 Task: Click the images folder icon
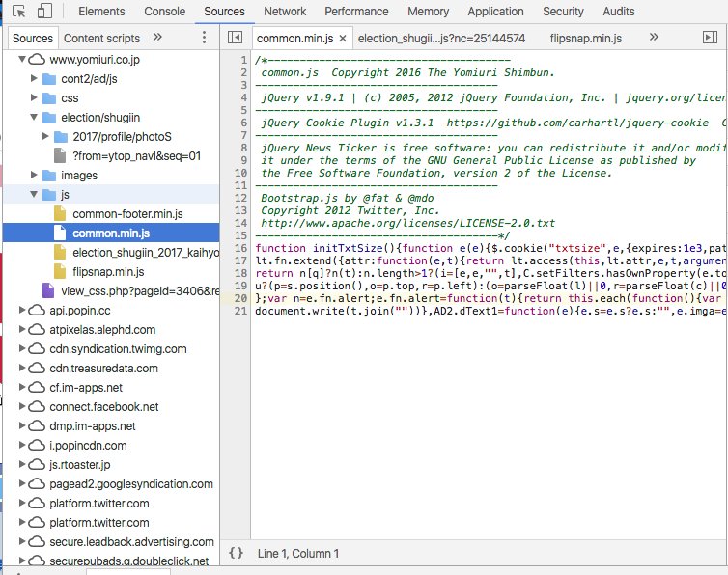pyautogui.click(x=49, y=176)
